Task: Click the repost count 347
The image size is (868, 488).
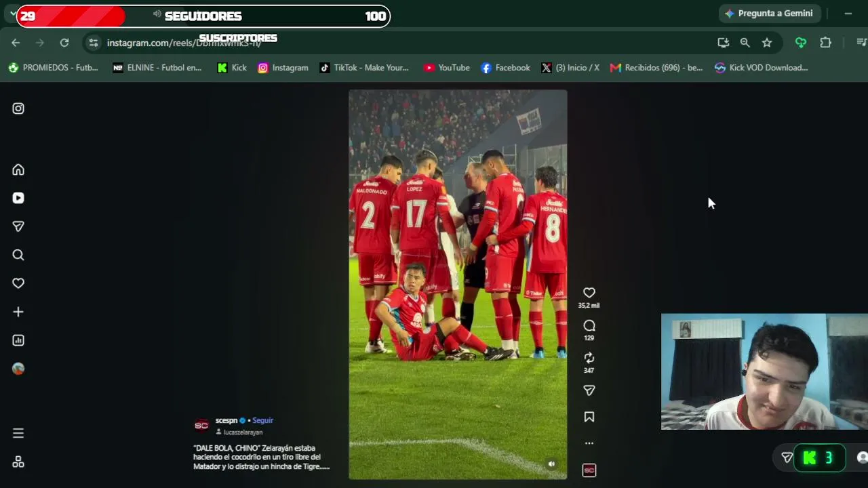Action: 589,370
